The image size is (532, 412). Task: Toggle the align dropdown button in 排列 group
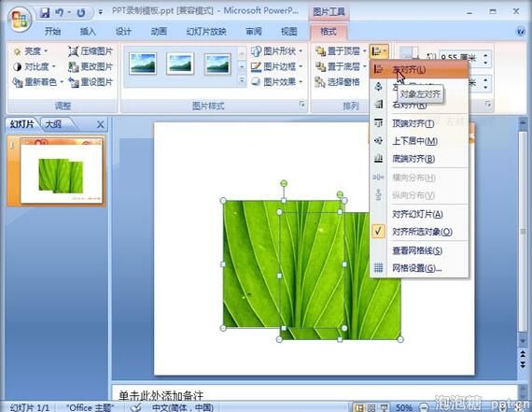379,51
